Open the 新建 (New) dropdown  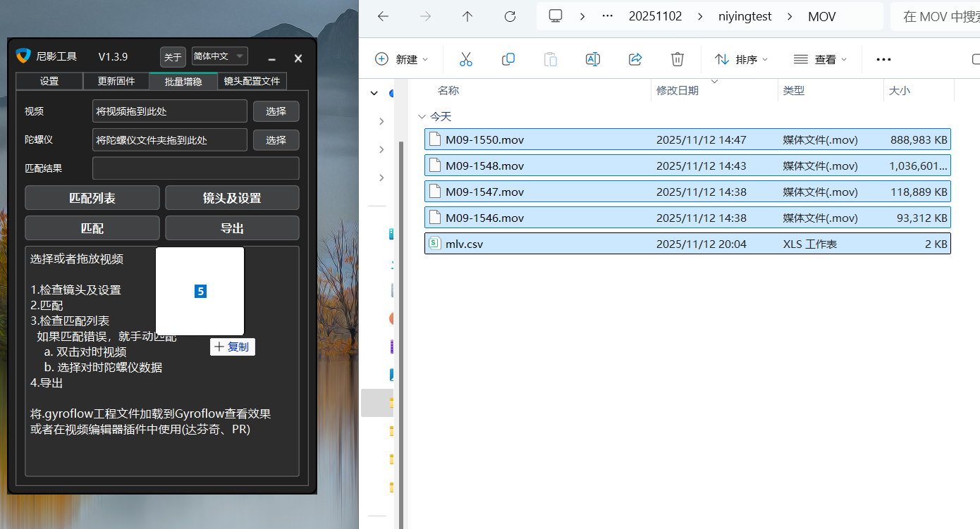point(402,59)
